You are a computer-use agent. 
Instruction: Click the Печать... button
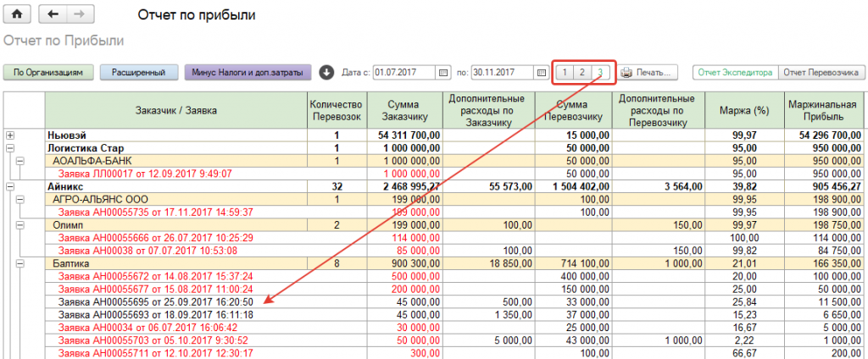[x=648, y=73]
